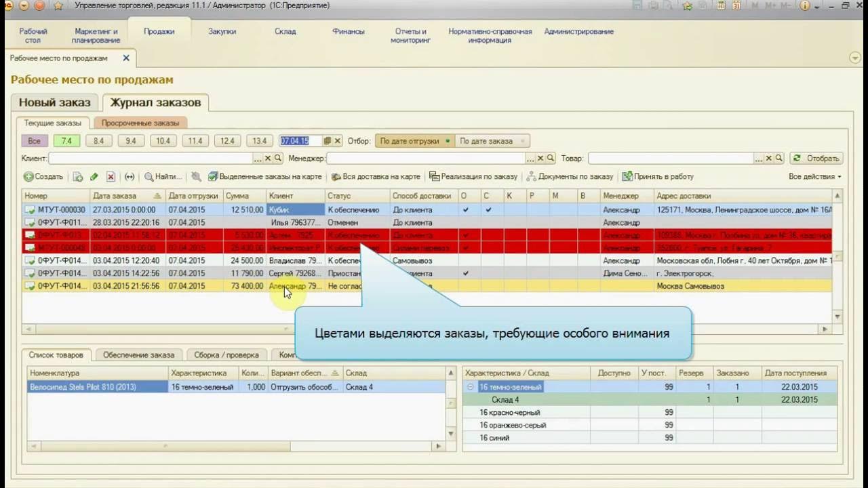
Task: Toggle O checkmark in МТУТ-000030 row
Action: click(465, 210)
